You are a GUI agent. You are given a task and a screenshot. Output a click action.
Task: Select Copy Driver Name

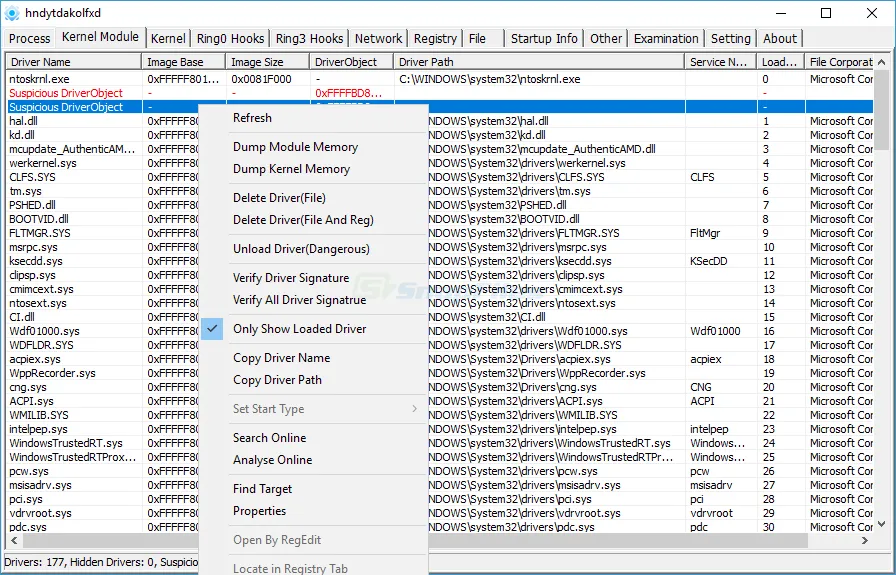click(313, 358)
